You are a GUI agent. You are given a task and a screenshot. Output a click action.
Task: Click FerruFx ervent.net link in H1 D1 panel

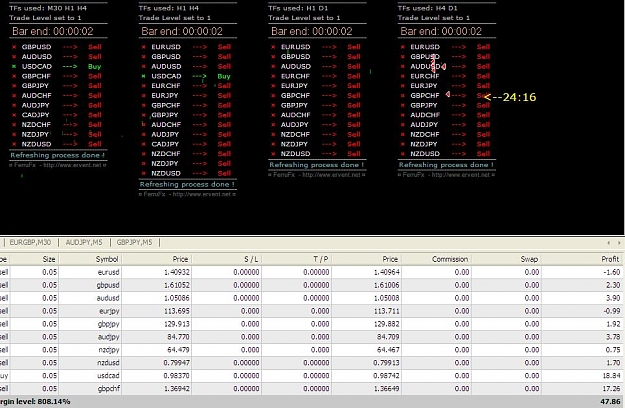coord(317,175)
